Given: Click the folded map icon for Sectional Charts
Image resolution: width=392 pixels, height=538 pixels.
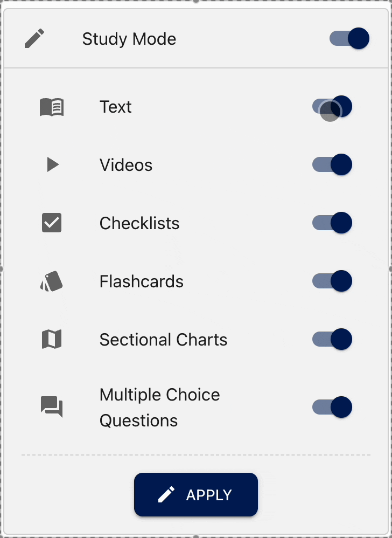Looking at the screenshot, I should point(52,340).
